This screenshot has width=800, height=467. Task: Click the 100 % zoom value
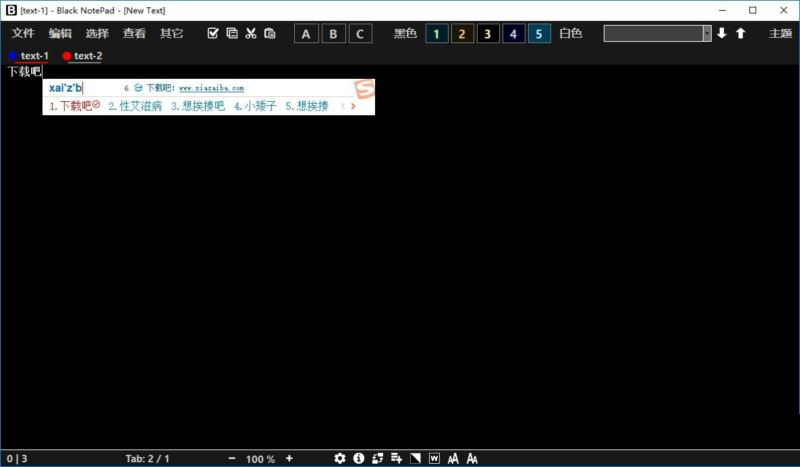[x=260, y=459]
